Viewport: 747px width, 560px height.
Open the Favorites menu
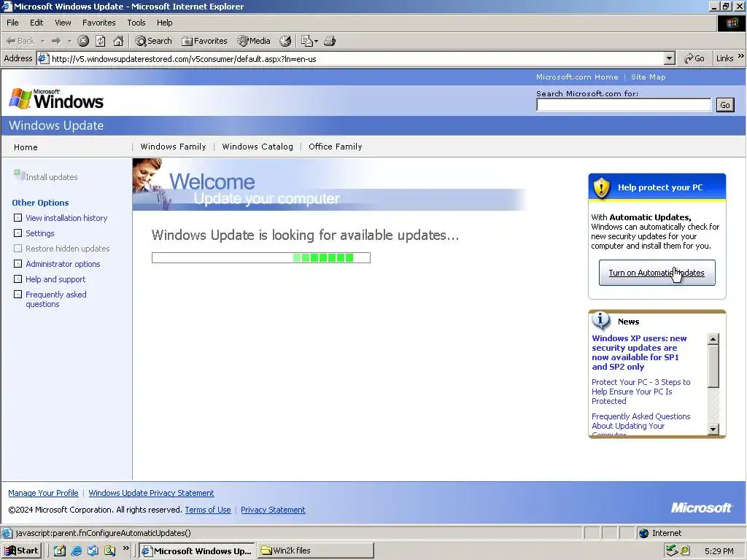[x=98, y=23]
